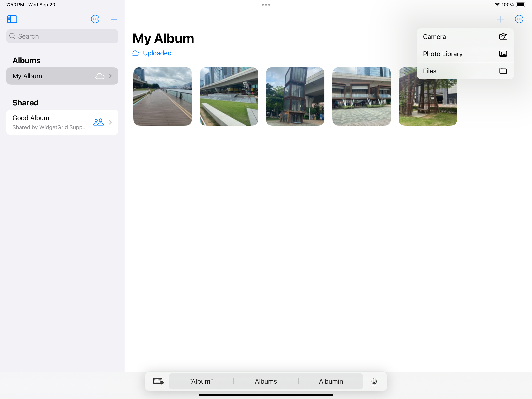
Task: Expand Good Album row chevron
Action: 110,122
